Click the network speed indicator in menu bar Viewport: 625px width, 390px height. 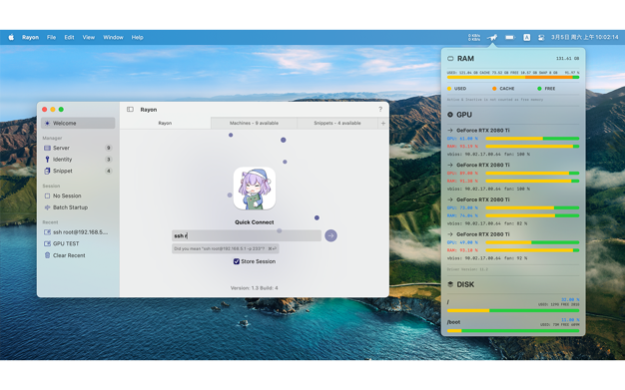click(474, 37)
